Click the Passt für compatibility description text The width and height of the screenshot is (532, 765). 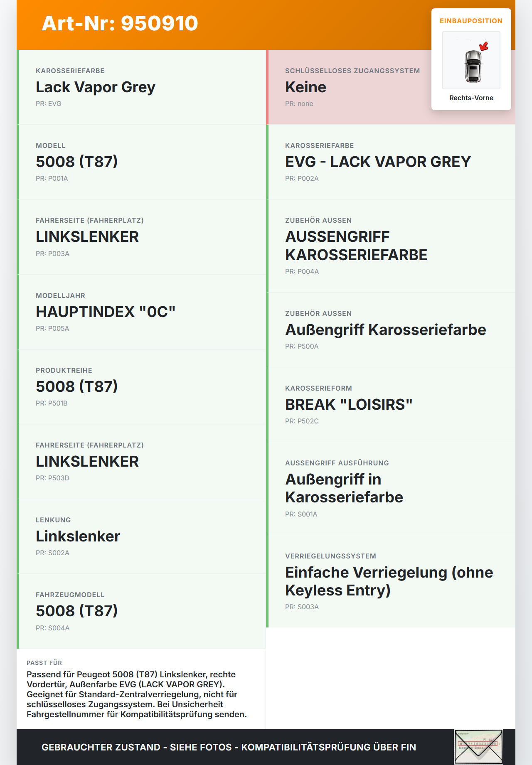[x=137, y=694]
